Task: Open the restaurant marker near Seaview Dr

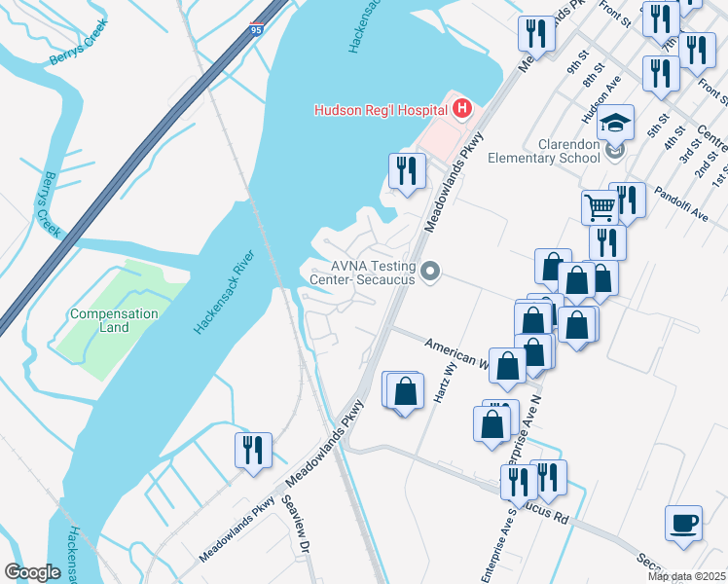Action: [x=253, y=452]
